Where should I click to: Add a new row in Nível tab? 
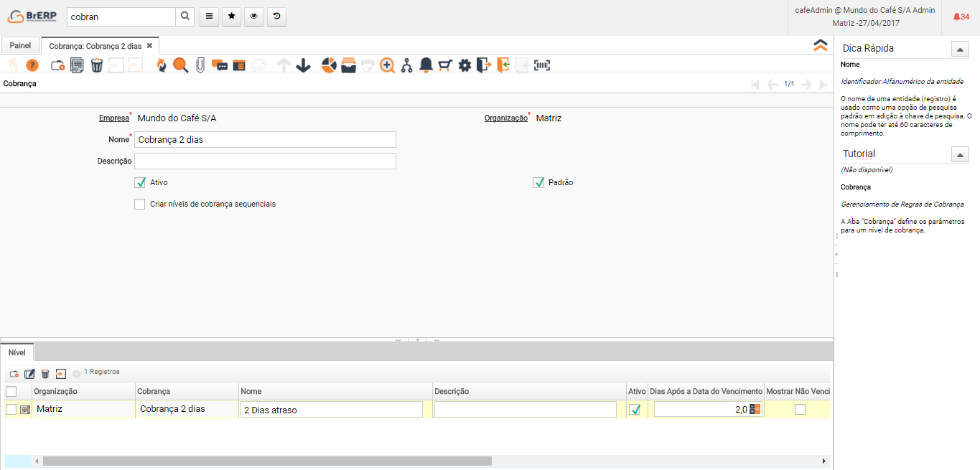point(14,374)
